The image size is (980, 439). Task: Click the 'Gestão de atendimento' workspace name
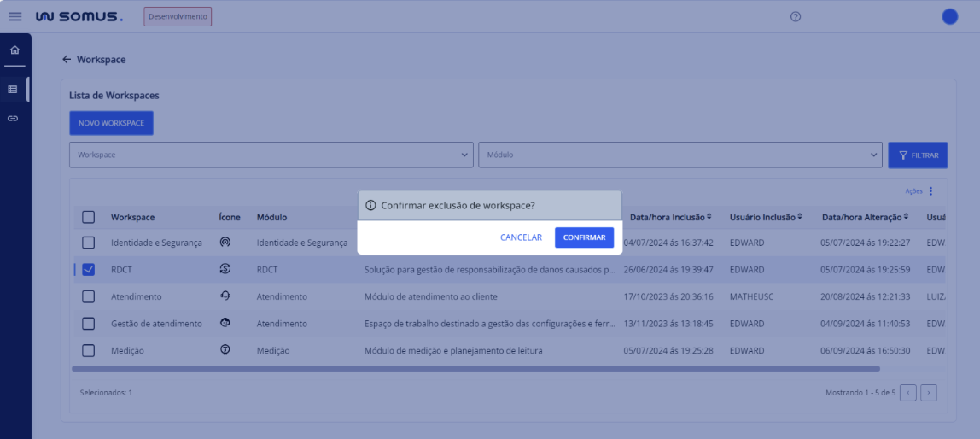(x=156, y=324)
